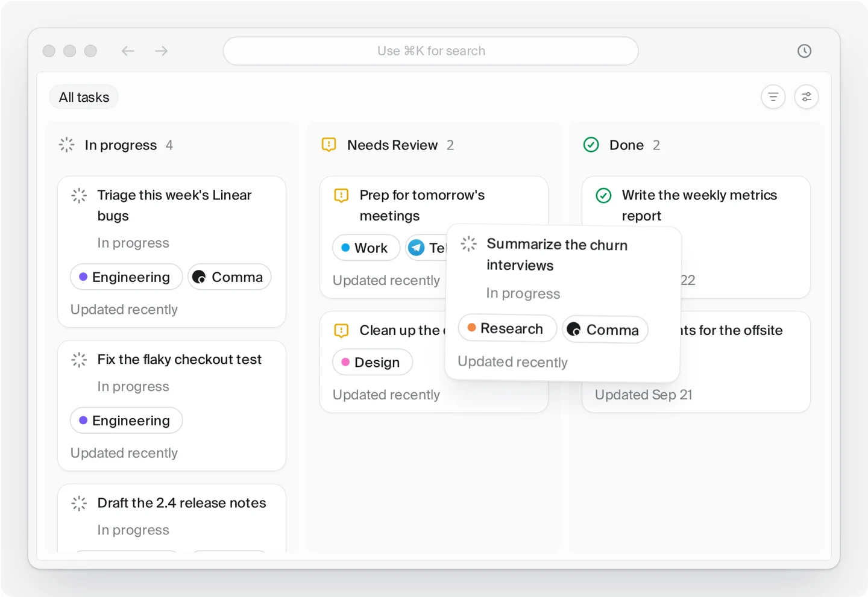Click checkmark icon on weekly metrics report card
This screenshot has height=597, width=868.
(603, 195)
